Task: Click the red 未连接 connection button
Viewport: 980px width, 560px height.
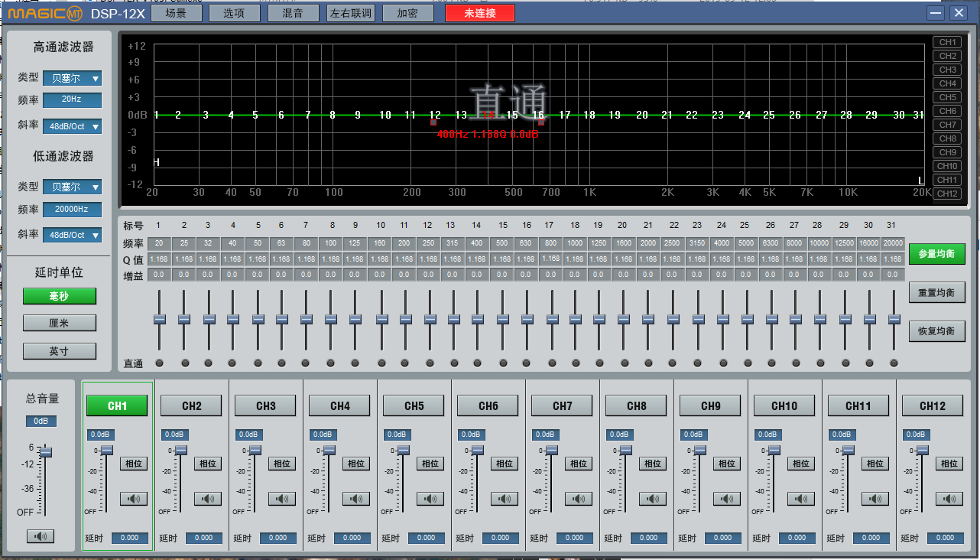Action: click(x=480, y=13)
